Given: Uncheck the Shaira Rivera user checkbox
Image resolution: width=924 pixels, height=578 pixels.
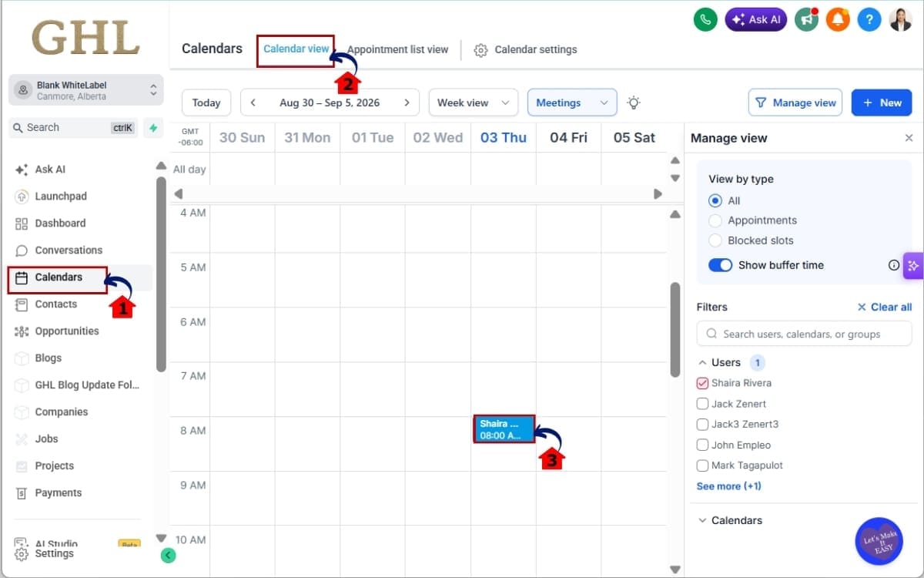Looking at the screenshot, I should pyautogui.click(x=702, y=383).
